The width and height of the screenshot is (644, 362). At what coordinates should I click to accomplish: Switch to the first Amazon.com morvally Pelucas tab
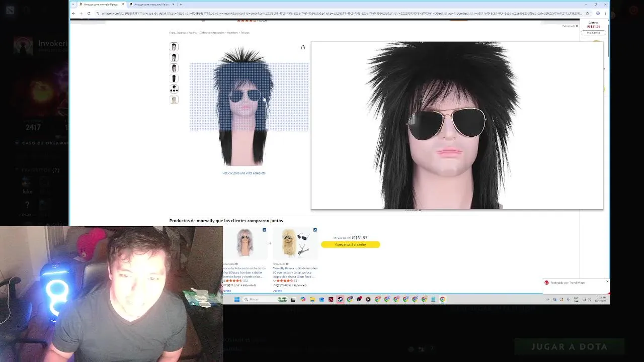100,5
